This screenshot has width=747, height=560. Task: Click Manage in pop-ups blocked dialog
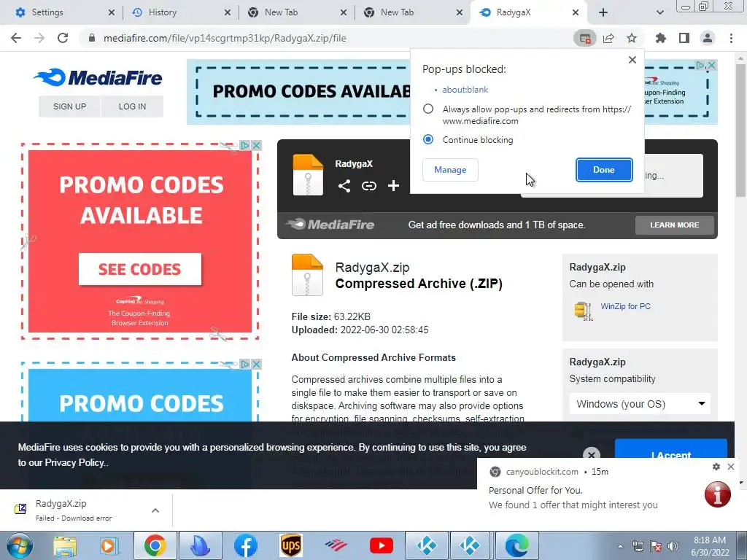[x=450, y=170]
